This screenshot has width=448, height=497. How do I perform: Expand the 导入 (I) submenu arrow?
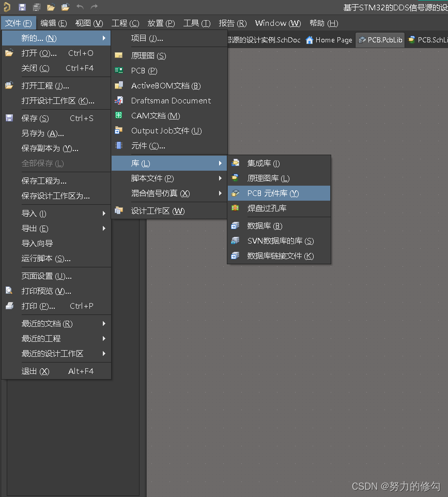coord(104,213)
